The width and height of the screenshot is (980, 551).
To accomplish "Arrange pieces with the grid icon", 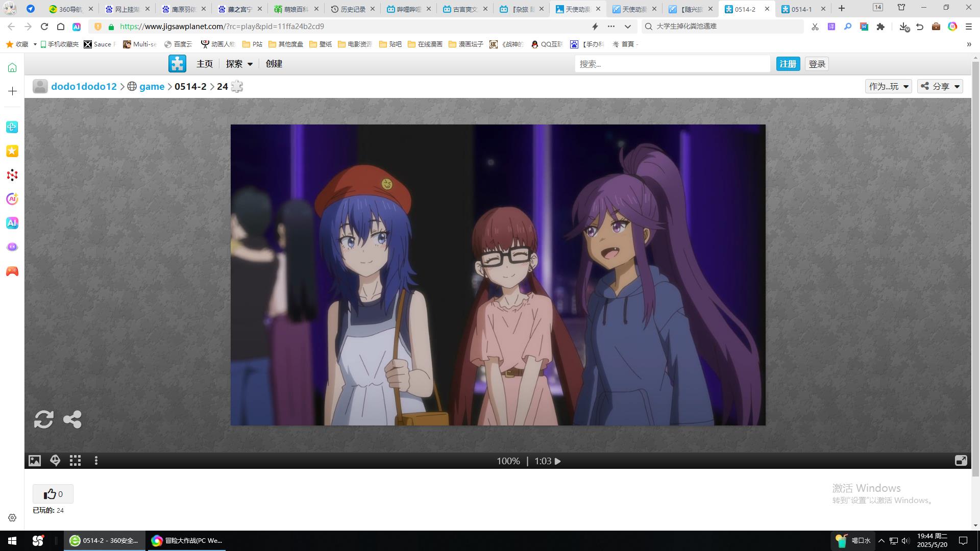I will tap(76, 461).
